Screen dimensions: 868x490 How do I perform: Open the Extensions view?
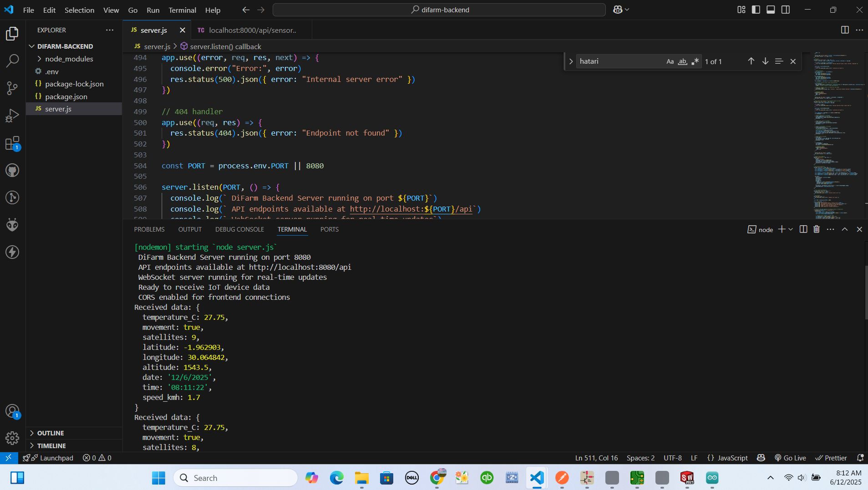[12, 143]
